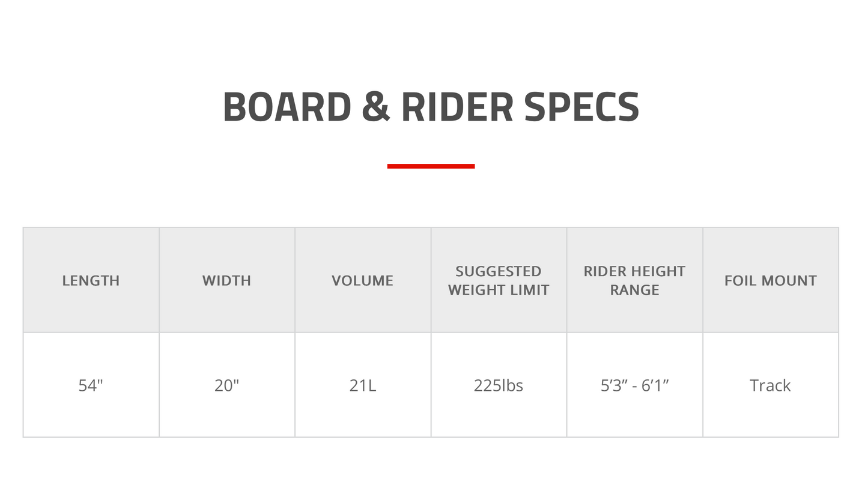Click the red divider line under title

pyautogui.click(x=431, y=166)
